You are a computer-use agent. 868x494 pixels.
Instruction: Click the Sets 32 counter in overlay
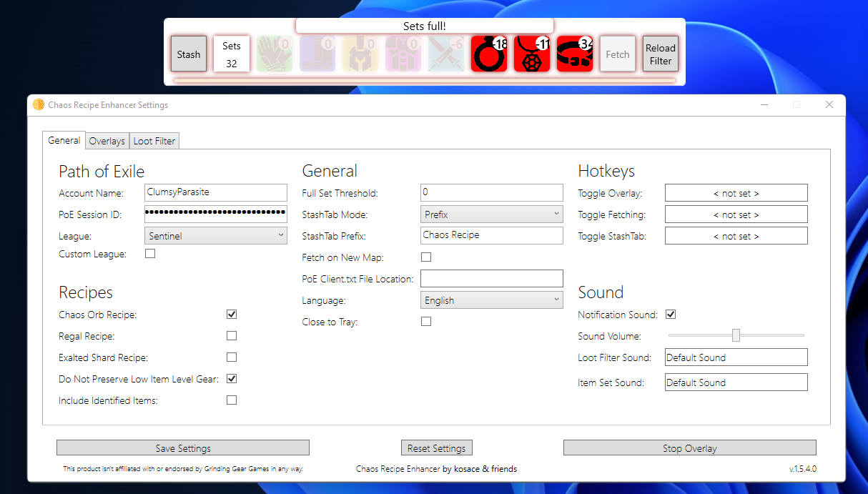232,54
